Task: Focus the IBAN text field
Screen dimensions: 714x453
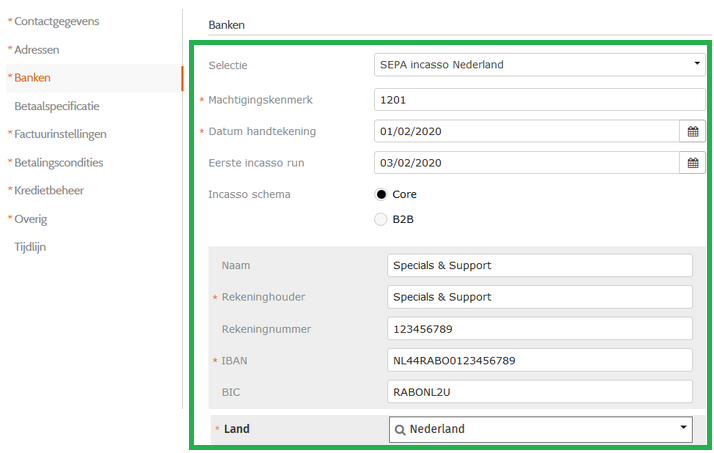Action: click(x=539, y=360)
